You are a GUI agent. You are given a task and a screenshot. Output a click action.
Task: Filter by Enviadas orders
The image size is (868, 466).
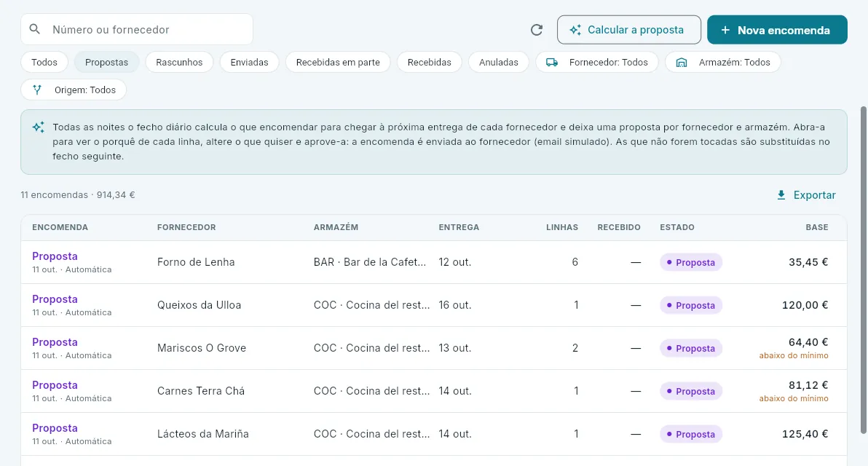click(x=249, y=62)
